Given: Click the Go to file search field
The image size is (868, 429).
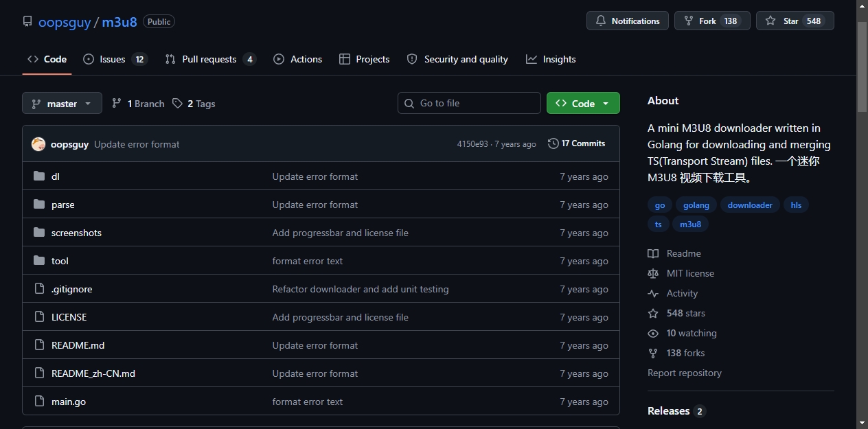Looking at the screenshot, I should click(469, 103).
